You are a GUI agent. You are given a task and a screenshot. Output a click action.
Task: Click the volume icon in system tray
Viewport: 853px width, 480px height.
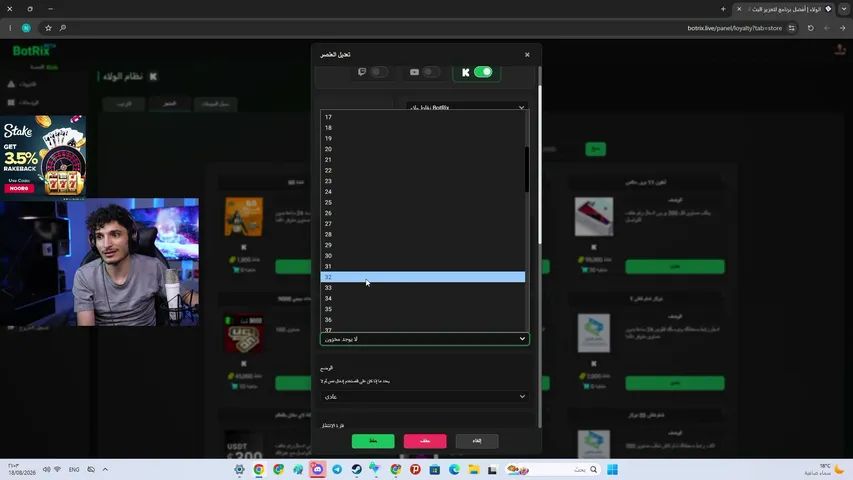(46, 469)
